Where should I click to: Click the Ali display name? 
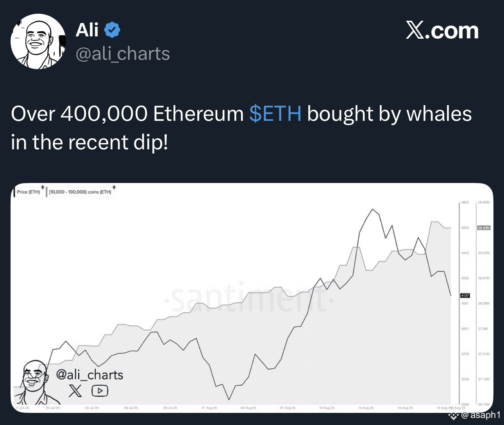pos(87,30)
